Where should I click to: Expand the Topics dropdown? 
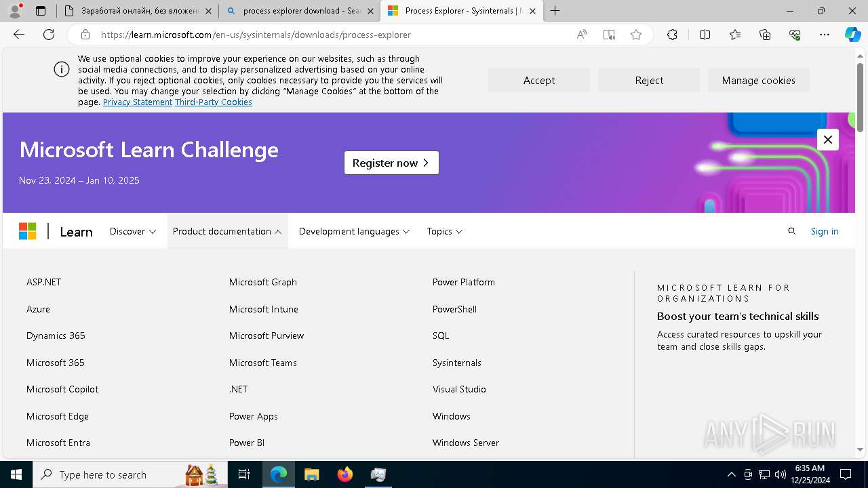click(445, 231)
